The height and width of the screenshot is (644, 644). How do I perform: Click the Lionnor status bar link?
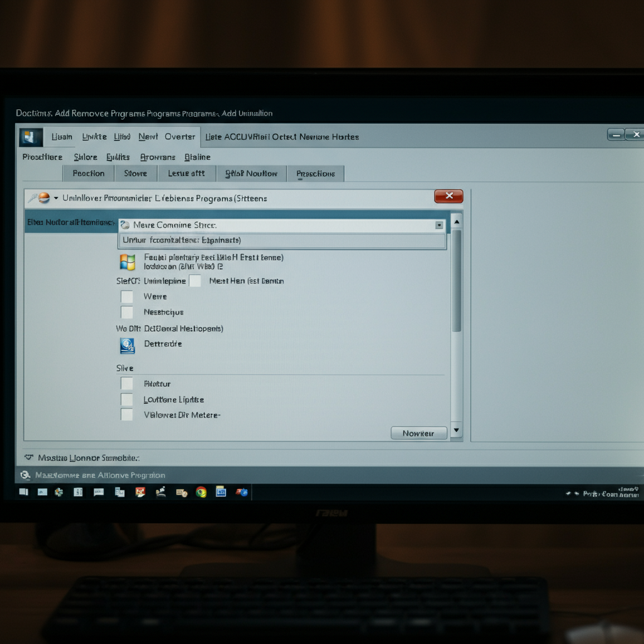pyautogui.click(x=72, y=458)
